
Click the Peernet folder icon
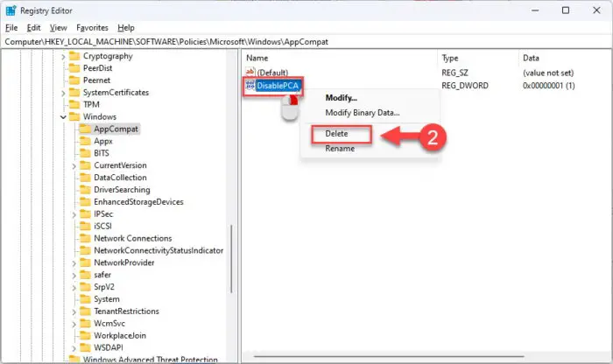tap(74, 80)
